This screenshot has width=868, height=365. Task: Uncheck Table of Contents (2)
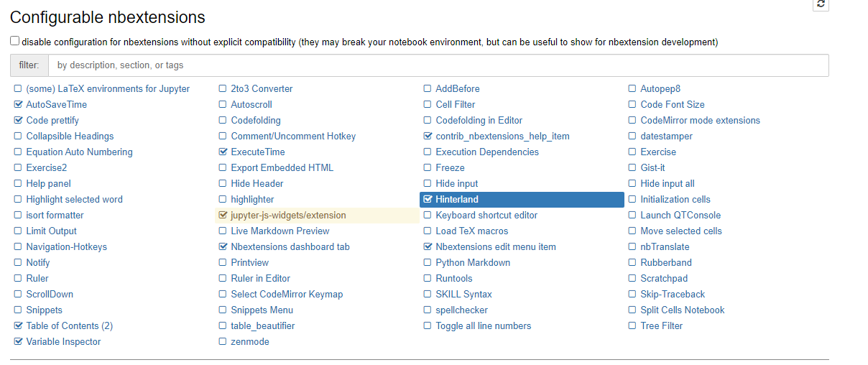coord(18,325)
